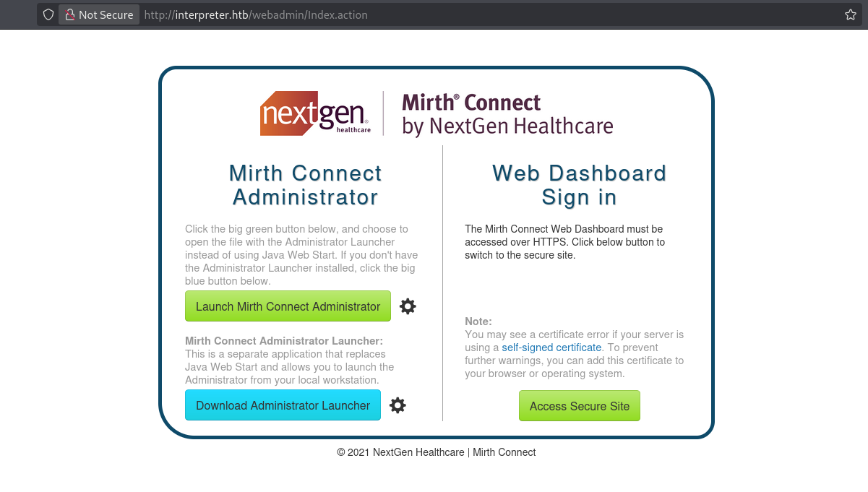Image resolution: width=868 pixels, height=492 pixels.
Task: Click the Note: label text
Action: (x=478, y=321)
